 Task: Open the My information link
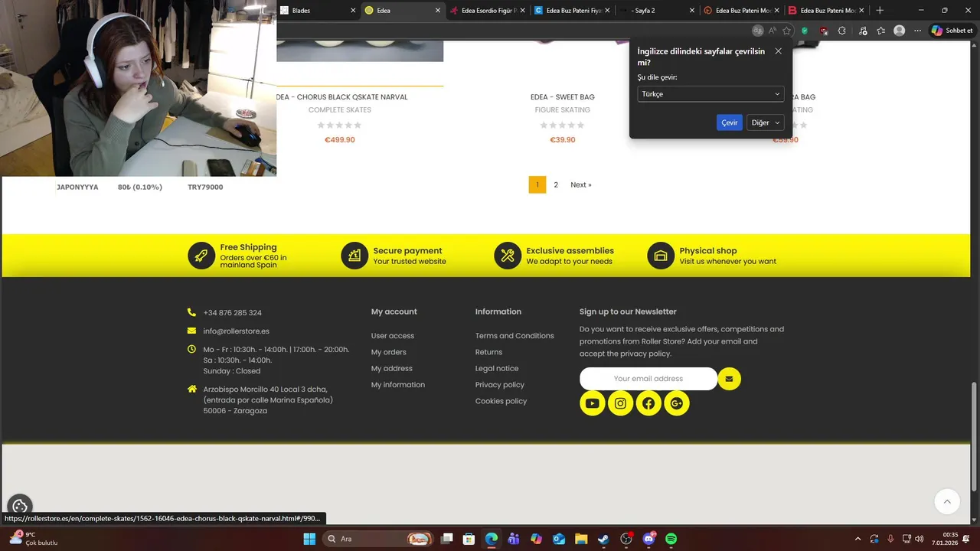[x=398, y=385]
